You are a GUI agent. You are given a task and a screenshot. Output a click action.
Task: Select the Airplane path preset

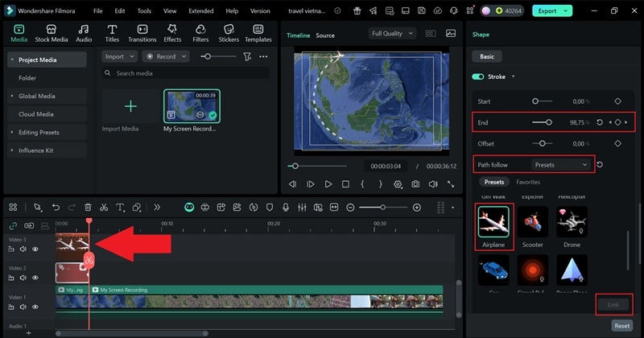[493, 221]
